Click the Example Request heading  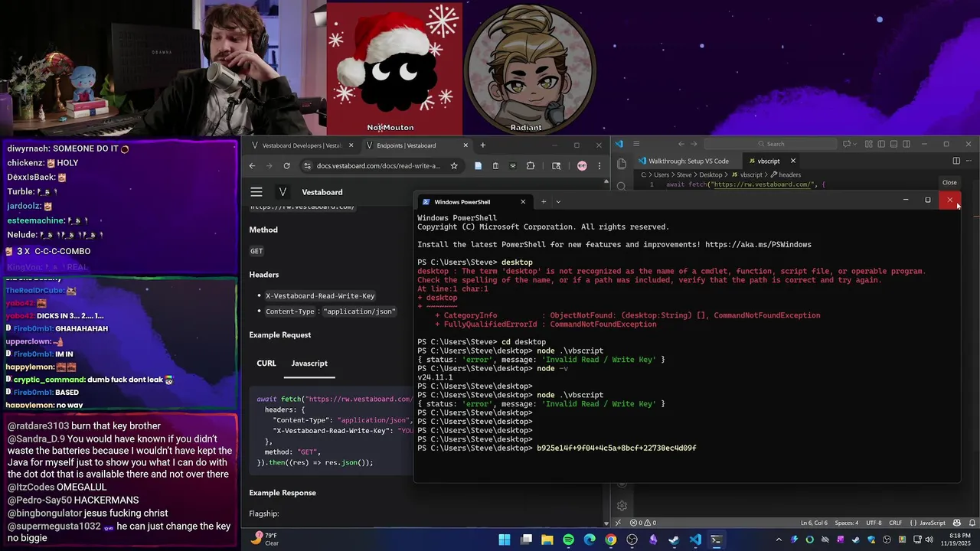coord(280,334)
